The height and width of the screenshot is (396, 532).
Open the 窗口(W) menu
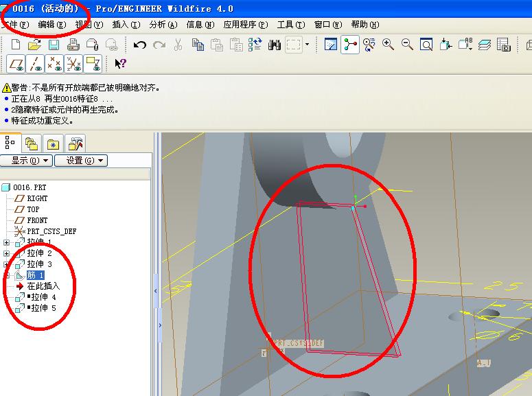coord(327,25)
